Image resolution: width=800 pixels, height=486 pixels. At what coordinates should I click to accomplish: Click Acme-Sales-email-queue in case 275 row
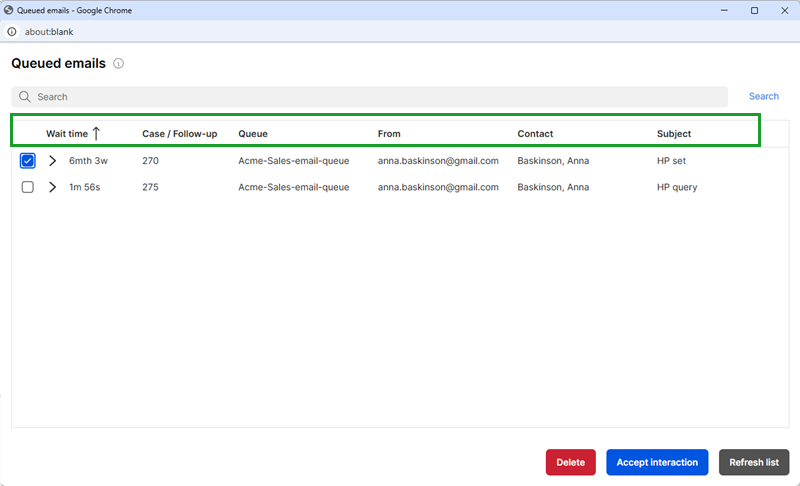pyautogui.click(x=294, y=187)
